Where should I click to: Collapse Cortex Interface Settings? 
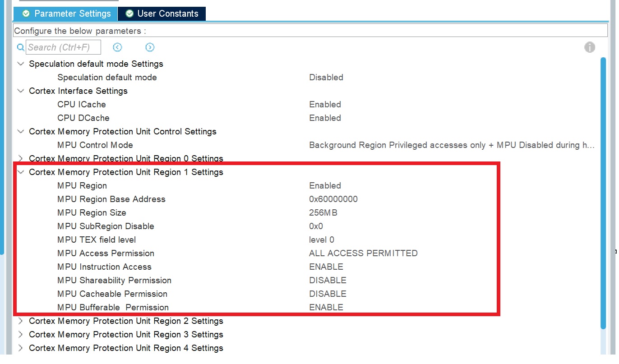point(20,91)
